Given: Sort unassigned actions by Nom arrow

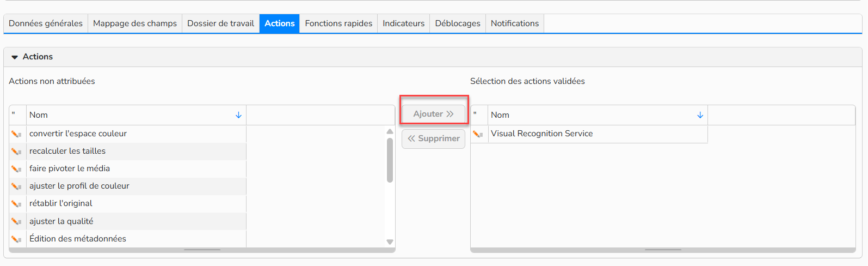Looking at the screenshot, I should (238, 115).
